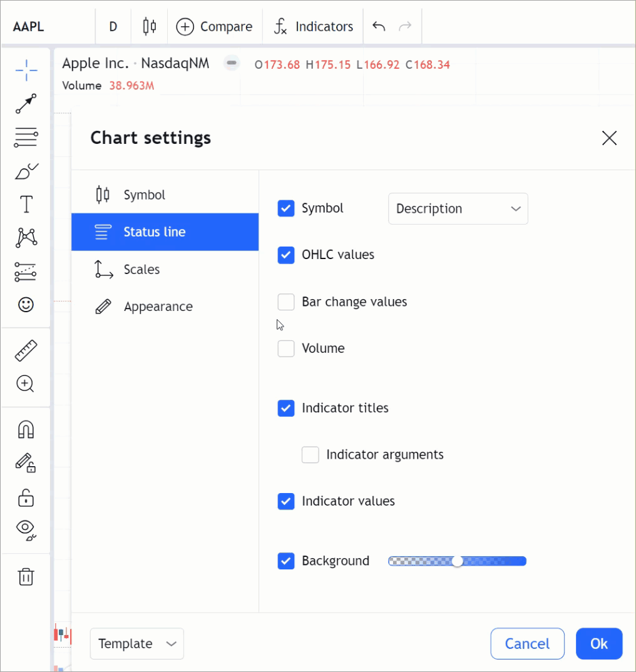Select the Text annotation tool
Viewport: 636px width, 672px height.
coord(25,204)
